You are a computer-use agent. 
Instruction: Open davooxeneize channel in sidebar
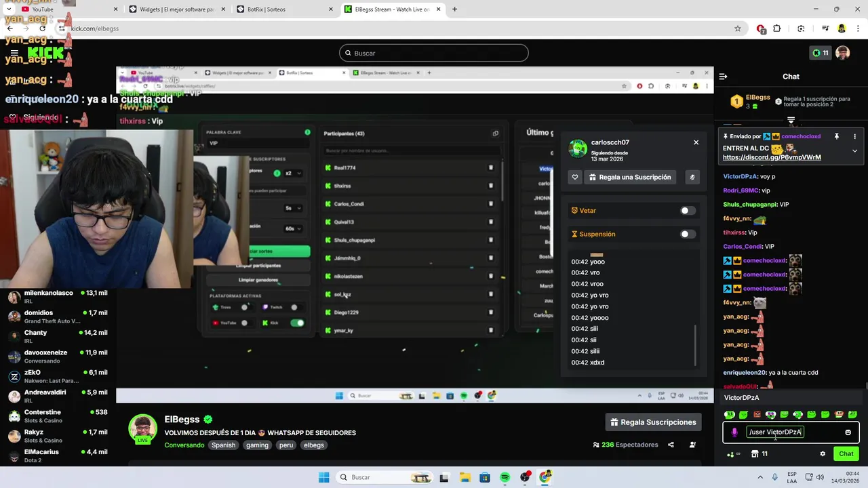(x=58, y=357)
